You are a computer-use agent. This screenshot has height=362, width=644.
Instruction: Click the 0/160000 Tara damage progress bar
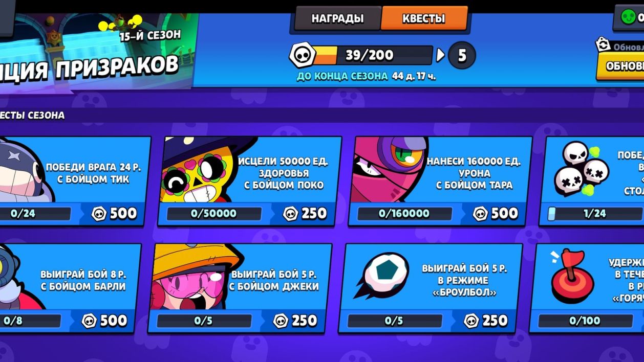(404, 213)
